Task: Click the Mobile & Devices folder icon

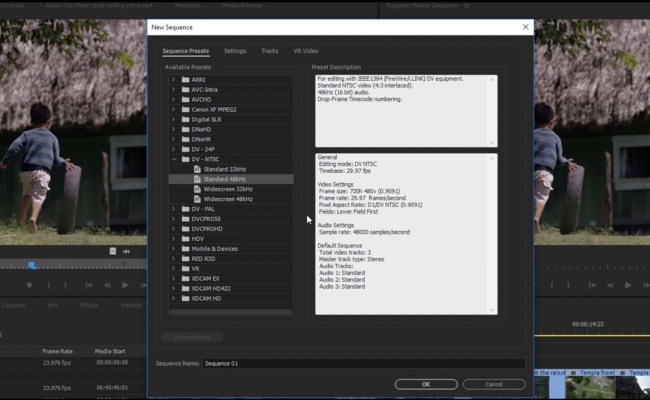Action: coord(185,249)
